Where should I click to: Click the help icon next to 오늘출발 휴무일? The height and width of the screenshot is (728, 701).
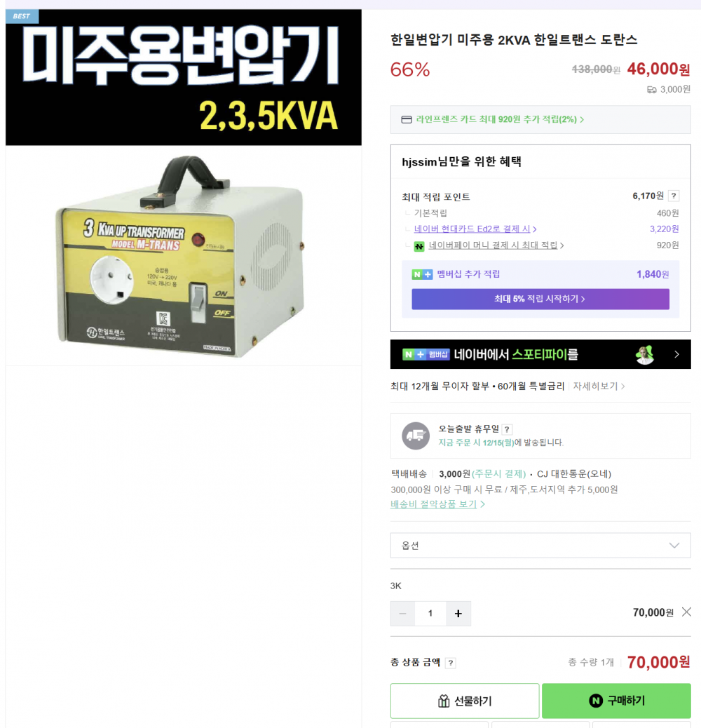507,429
